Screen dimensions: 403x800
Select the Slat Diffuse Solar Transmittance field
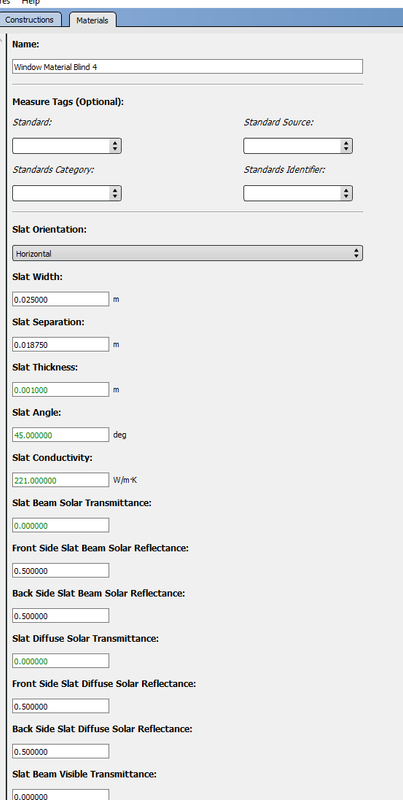pos(61,661)
